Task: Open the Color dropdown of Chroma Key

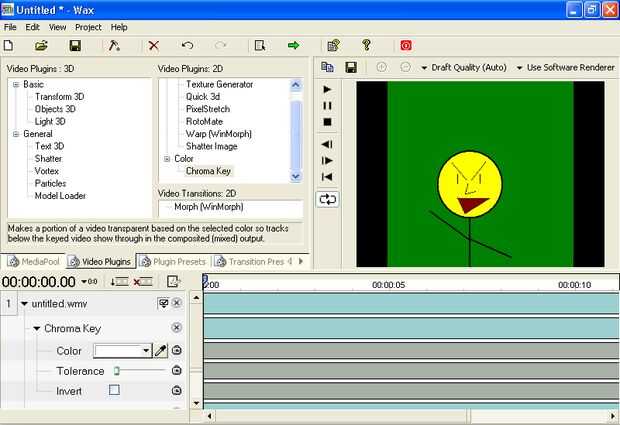Action: click(146, 351)
